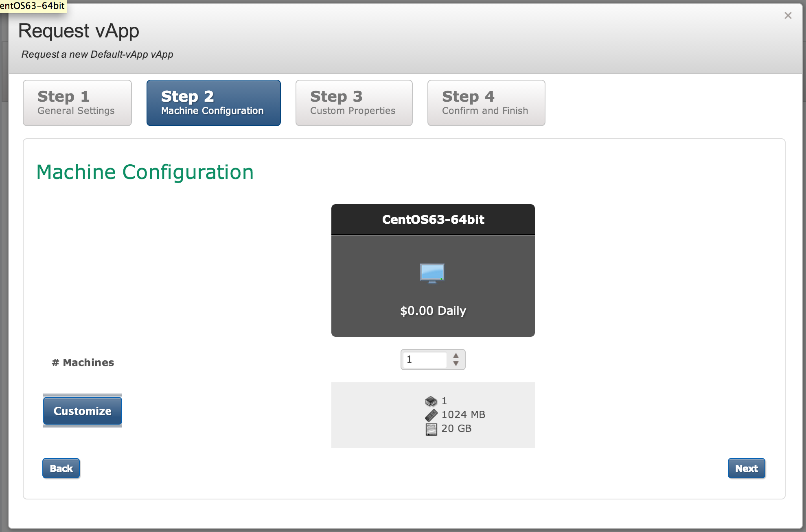Select Step 2 Machine Configuration tab
The width and height of the screenshot is (806, 532).
click(x=213, y=103)
